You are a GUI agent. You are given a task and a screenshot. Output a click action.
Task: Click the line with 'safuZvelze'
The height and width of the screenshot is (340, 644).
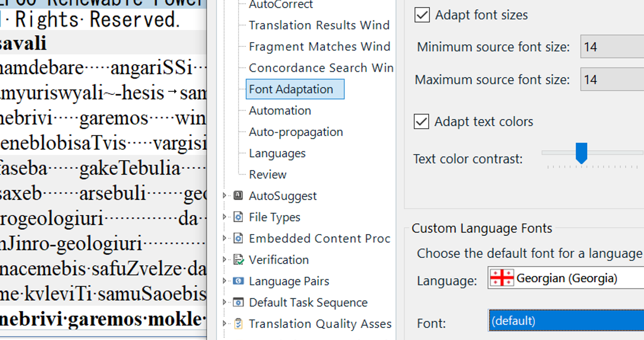point(103,269)
